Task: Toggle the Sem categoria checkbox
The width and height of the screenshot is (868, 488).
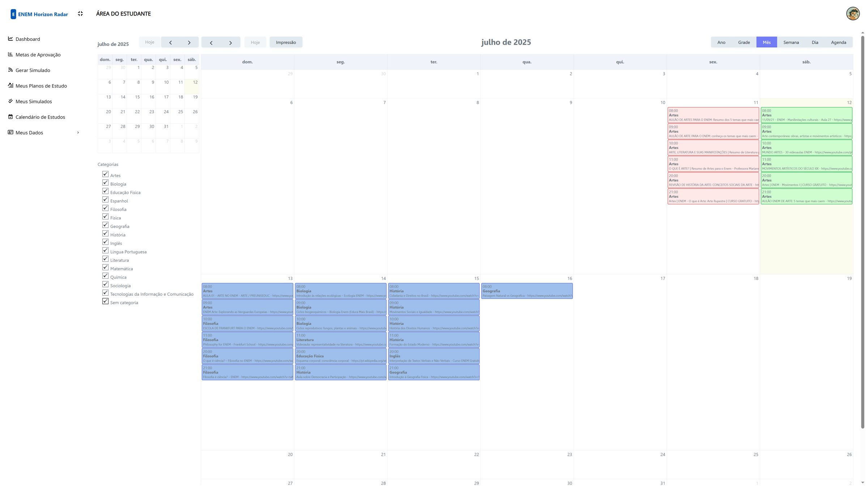Action: (105, 301)
